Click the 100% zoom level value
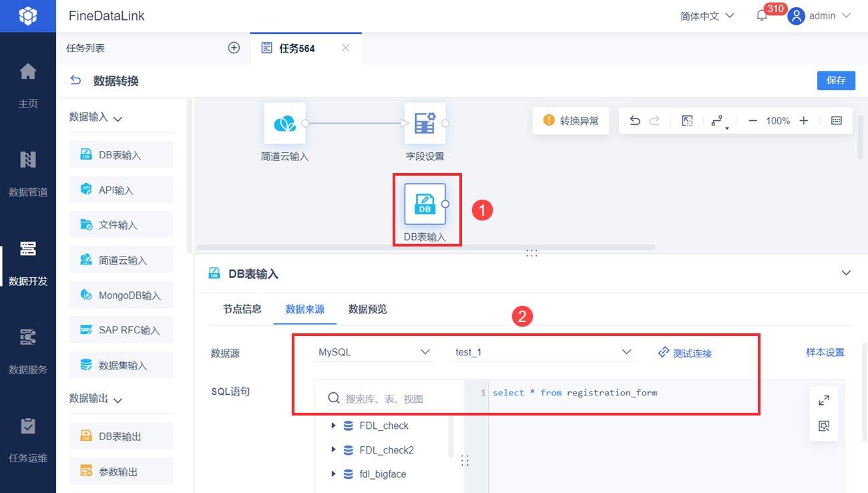This screenshot has width=868, height=493. click(x=778, y=121)
